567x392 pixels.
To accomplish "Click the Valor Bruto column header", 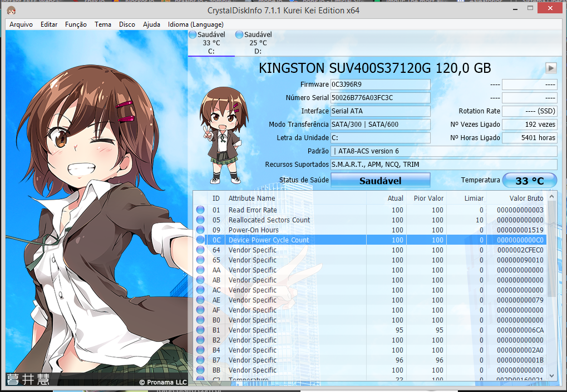I will (x=517, y=199).
